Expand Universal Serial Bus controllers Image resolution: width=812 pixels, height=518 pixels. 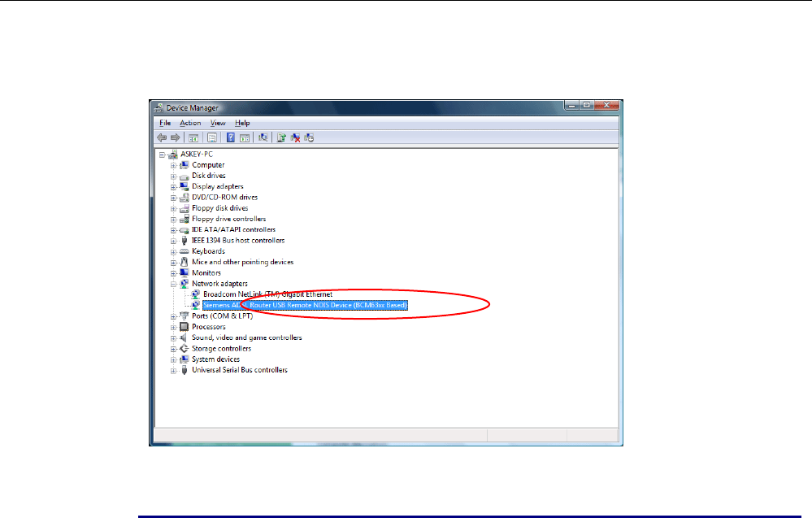click(x=173, y=370)
